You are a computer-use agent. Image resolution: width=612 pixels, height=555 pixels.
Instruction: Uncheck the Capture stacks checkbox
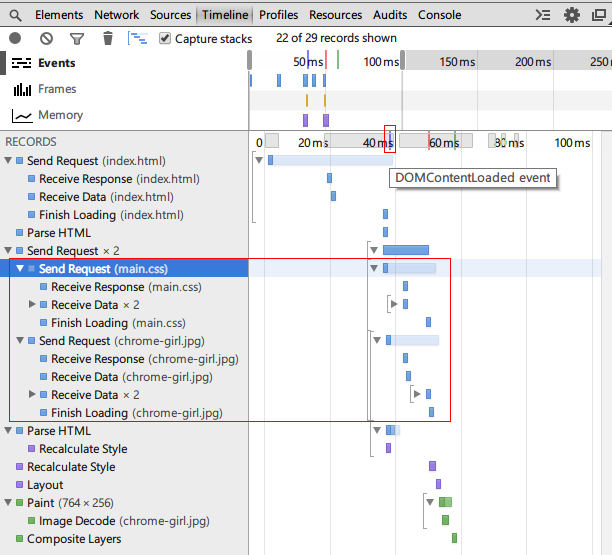click(x=165, y=38)
